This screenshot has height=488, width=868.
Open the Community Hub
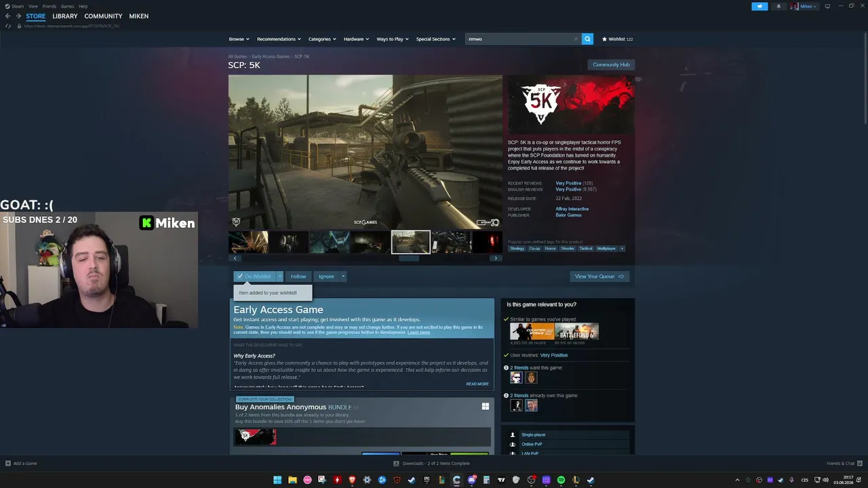(x=611, y=65)
